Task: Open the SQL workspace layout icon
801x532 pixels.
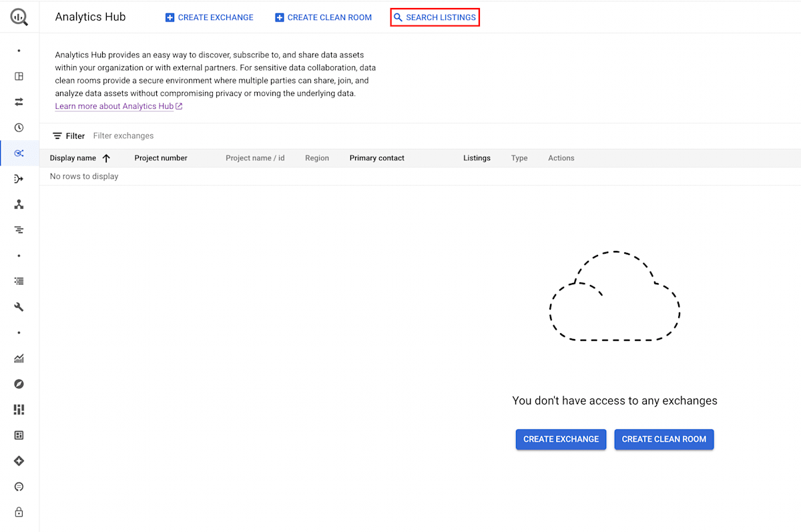Action: click(19, 76)
